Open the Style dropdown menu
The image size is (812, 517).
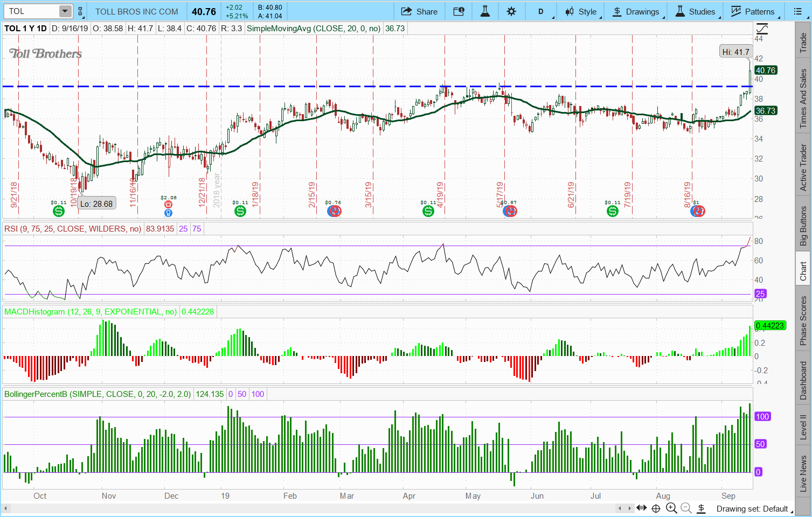coord(581,11)
